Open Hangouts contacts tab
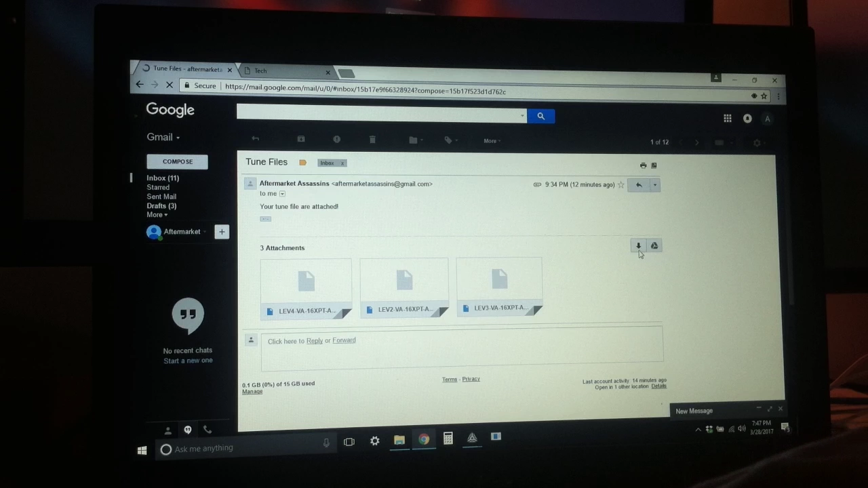Viewport: 868px width, 488px height. [x=168, y=430]
